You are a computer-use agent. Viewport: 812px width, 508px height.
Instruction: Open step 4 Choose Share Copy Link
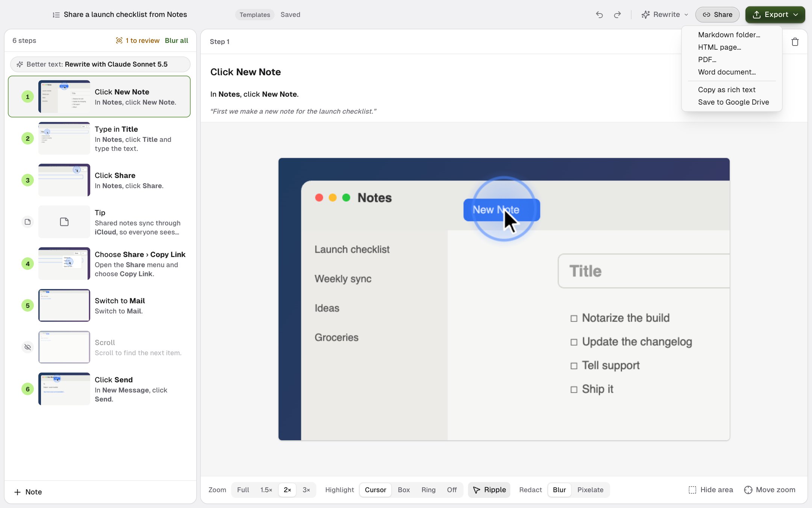(x=99, y=263)
